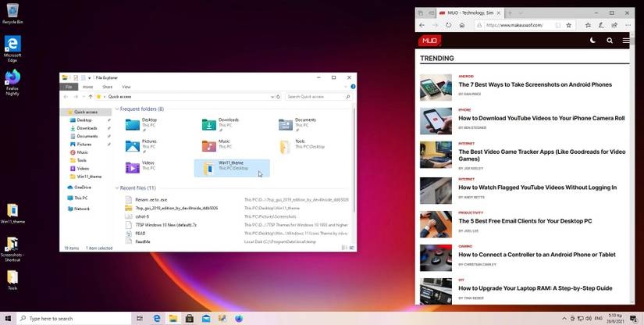644x325 pixels.
Task: Go up one folder level in File Explorer
Action: point(91,97)
